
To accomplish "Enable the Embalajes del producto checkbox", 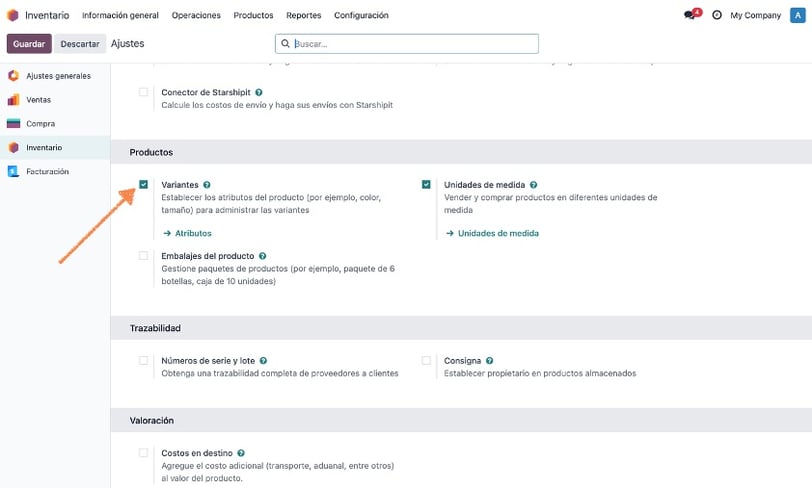I will pyautogui.click(x=144, y=256).
